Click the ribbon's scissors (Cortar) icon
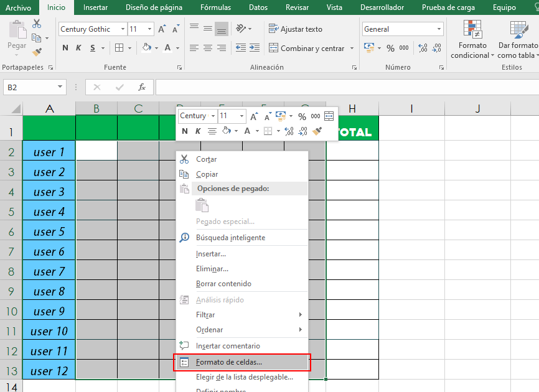Image resolution: width=539 pixels, height=392 pixels. (x=37, y=24)
